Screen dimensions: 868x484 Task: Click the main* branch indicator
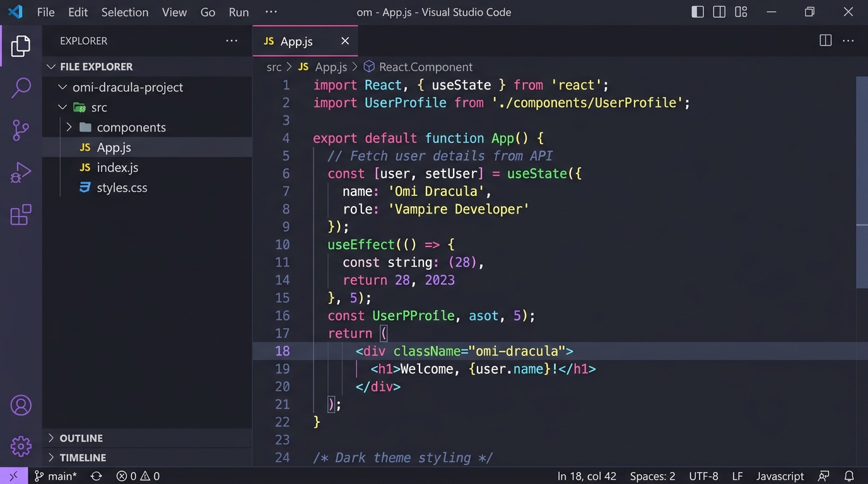pos(56,476)
